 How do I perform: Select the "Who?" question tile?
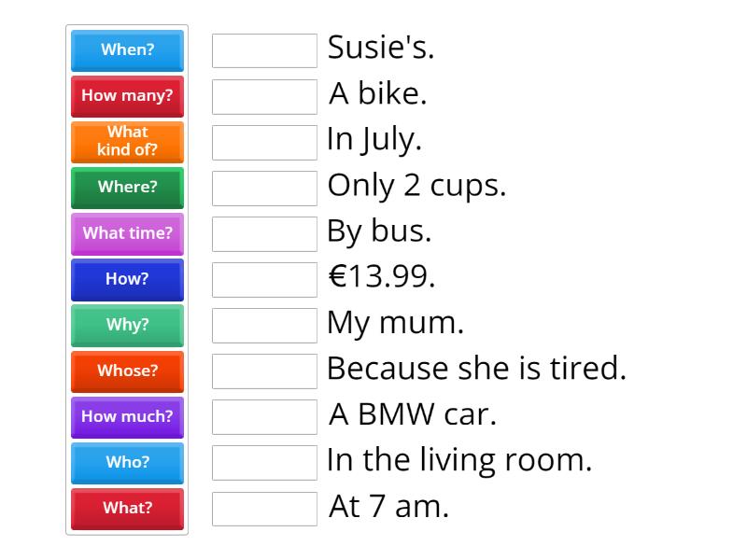click(x=127, y=463)
